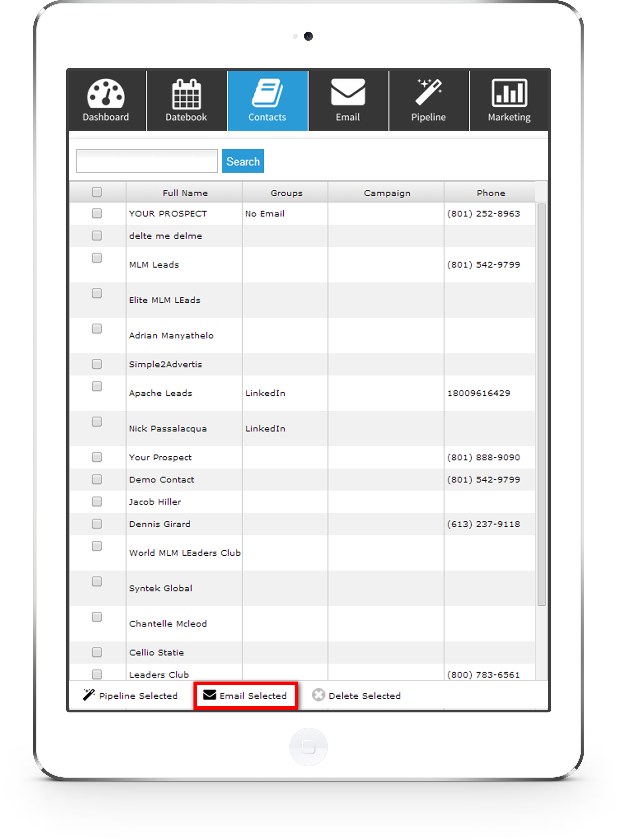Click the Email Selected envelope icon

tap(209, 695)
